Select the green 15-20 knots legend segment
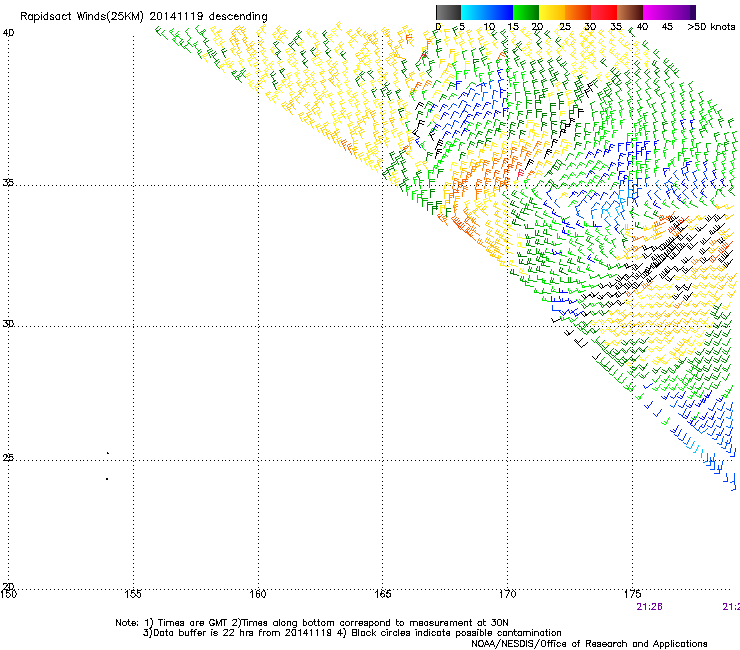Screen dimensions: 740x650 click(526, 12)
